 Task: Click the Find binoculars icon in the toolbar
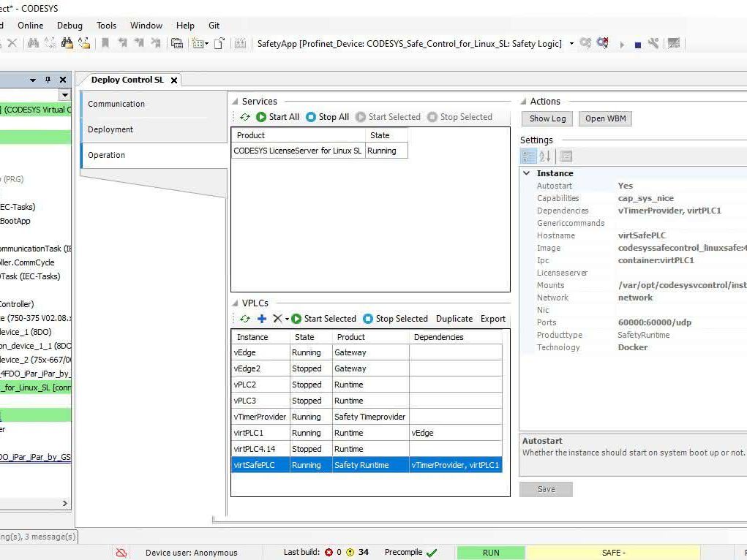33,43
